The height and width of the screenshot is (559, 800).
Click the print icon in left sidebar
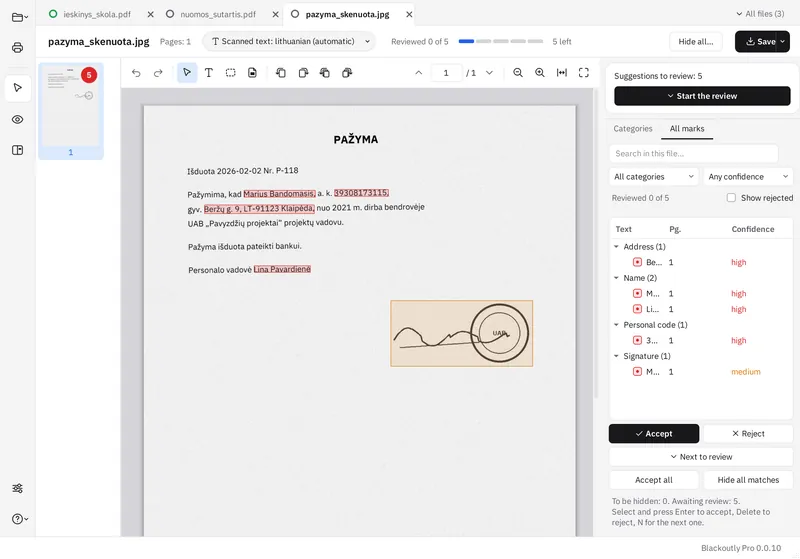pos(17,47)
